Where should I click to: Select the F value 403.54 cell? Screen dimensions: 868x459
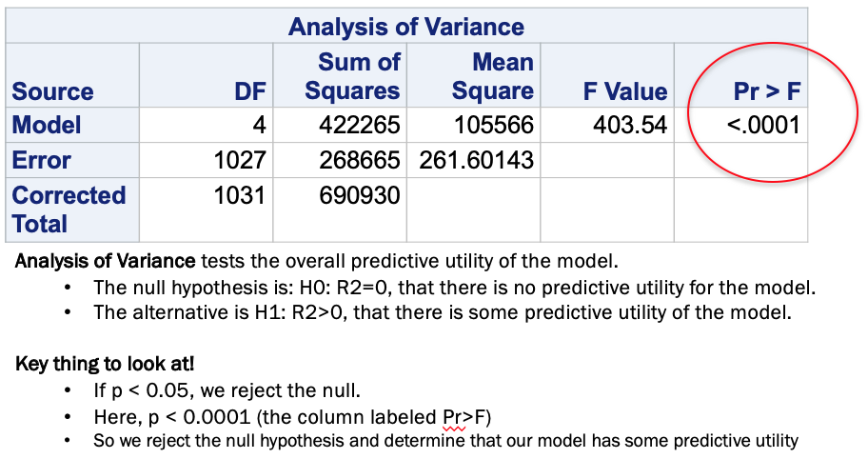pos(630,125)
